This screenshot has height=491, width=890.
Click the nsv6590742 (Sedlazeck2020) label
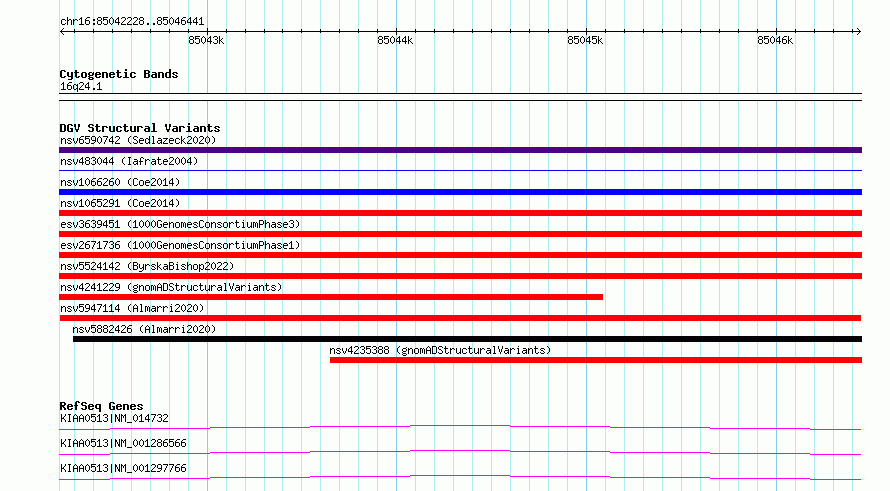coord(138,140)
